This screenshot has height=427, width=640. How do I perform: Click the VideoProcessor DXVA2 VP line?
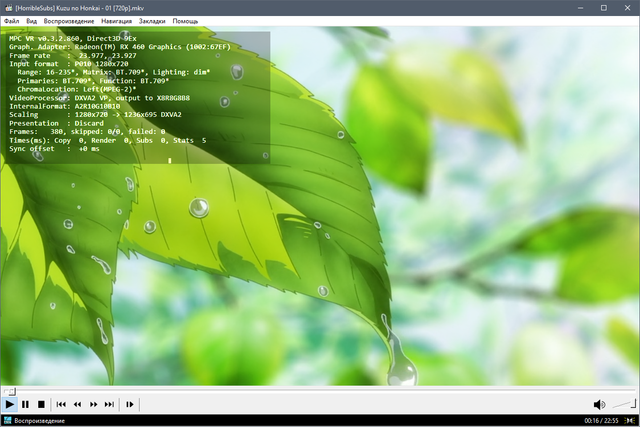click(x=99, y=98)
